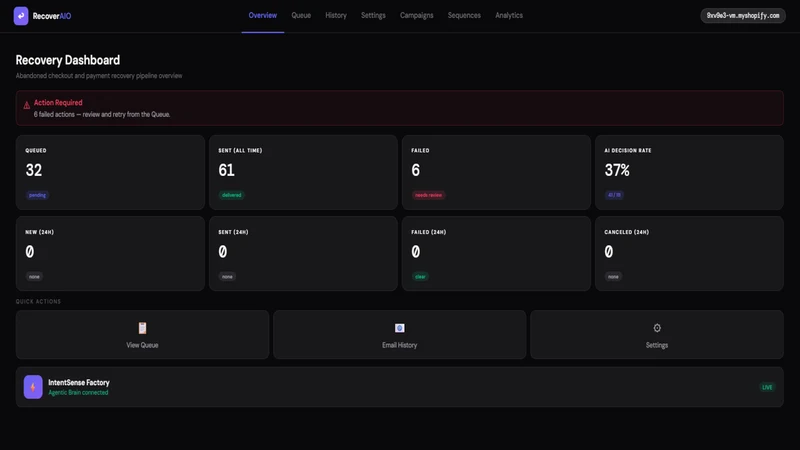Click the Sent (24H) card
Viewport: 800px width, 450px height.
point(303,254)
